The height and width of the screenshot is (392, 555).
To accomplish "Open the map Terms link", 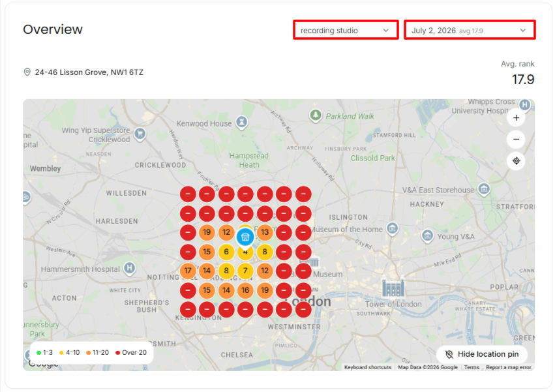I will [472, 367].
